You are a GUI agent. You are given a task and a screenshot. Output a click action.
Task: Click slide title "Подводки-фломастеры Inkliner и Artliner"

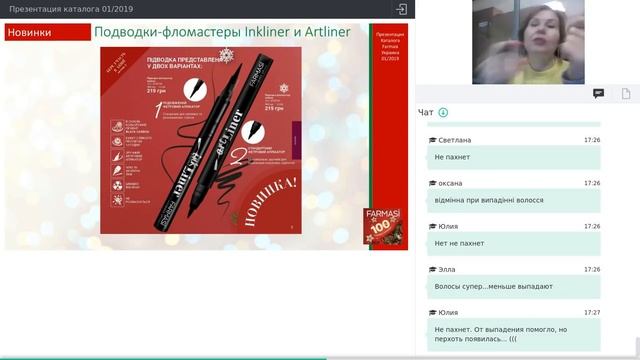[x=222, y=32]
